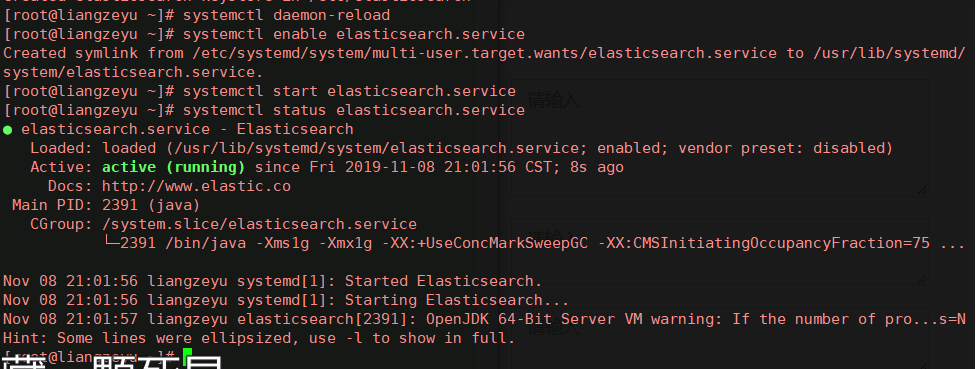Click the 'systemctl start elasticsearch.service' command
Screen dimensions: 976x369
pos(349,91)
